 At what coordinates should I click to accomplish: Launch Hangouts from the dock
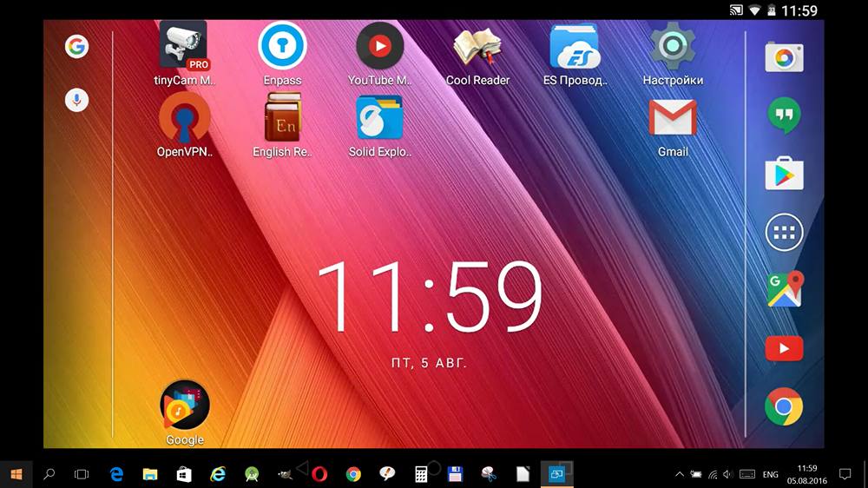(784, 115)
